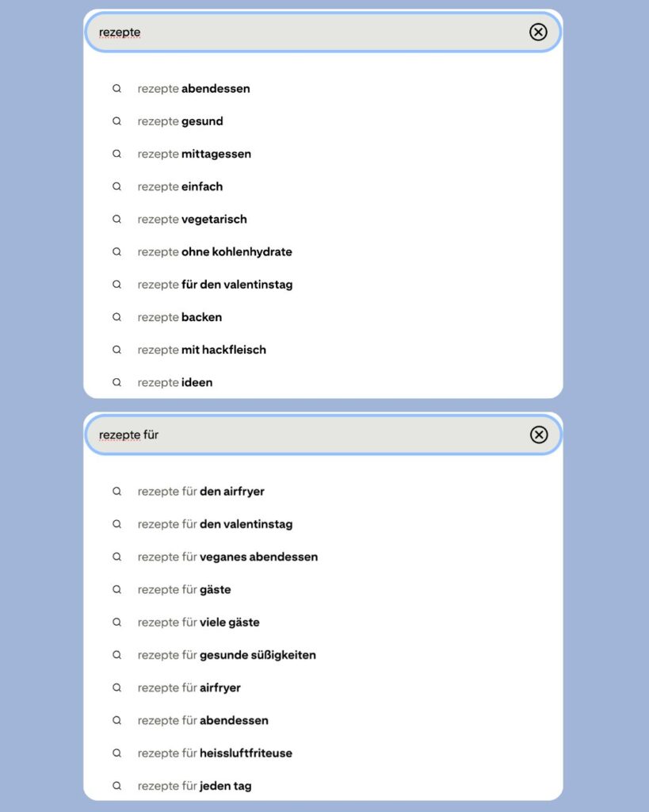The height and width of the screenshot is (812, 649).
Task: Choose 'rezepte mit hackfleisch' suggestion
Action: [x=201, y=350]
